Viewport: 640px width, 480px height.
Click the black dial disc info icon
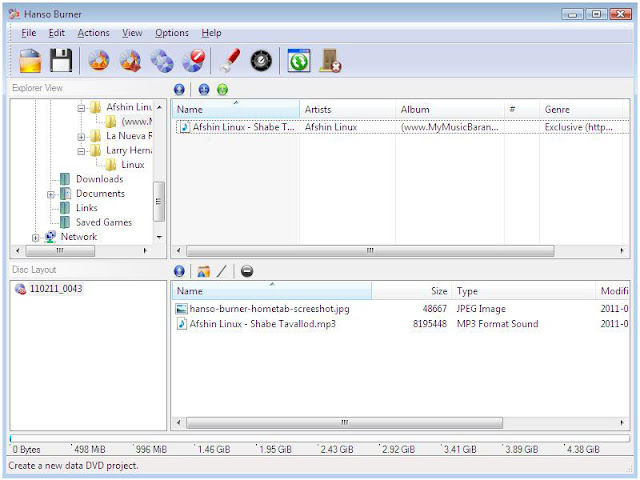click(261, 61)
